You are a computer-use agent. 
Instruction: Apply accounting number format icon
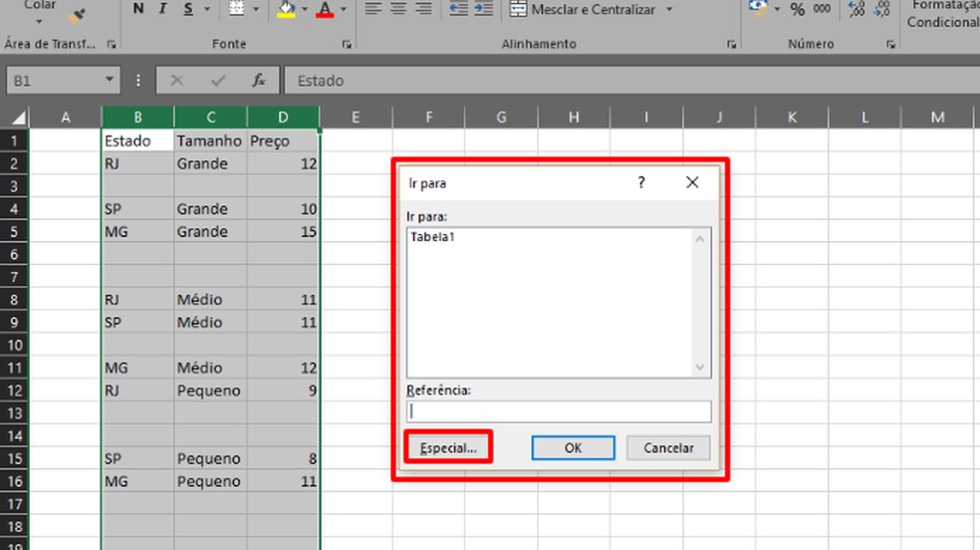[x=758, y=8]
